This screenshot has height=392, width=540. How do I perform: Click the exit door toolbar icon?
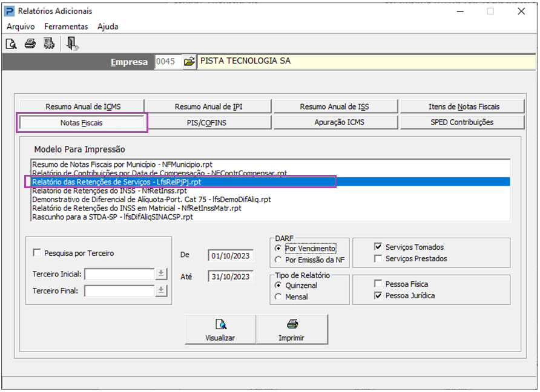pos(72,44)
